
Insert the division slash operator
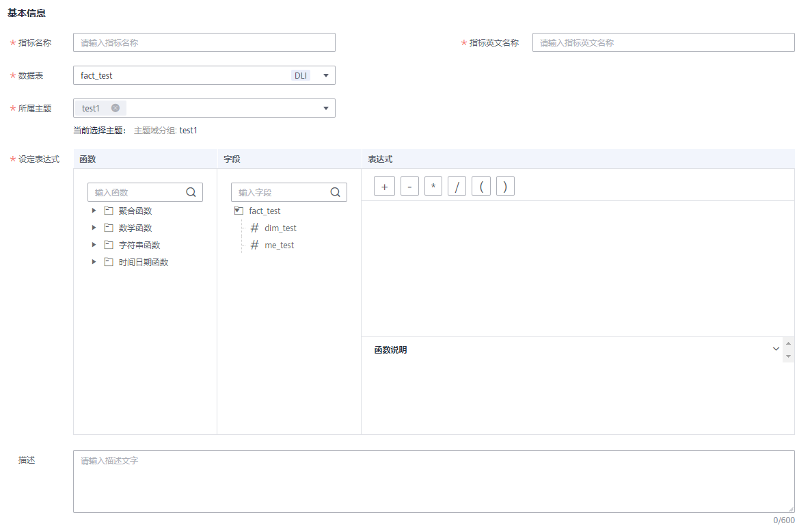[x=457, y=187]
